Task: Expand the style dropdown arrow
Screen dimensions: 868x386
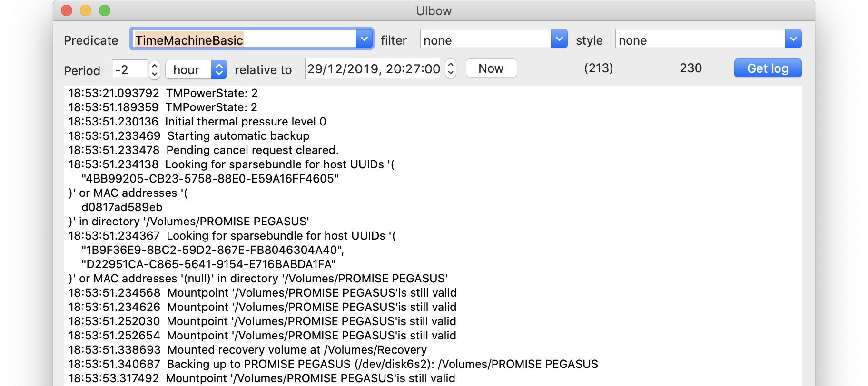Action: click(x=793, y=39)
